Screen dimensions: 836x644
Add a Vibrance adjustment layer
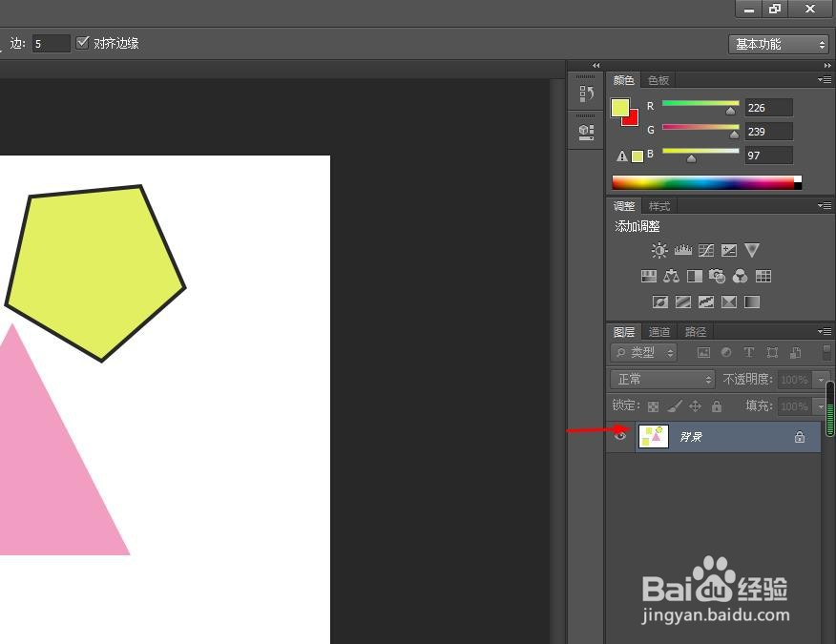752,250
